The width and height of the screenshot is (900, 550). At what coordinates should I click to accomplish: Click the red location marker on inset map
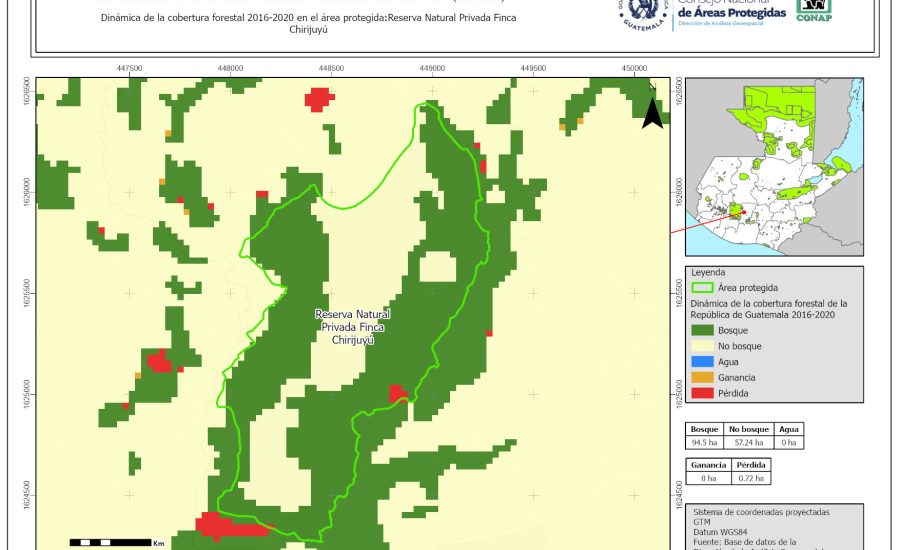[743, 211]
